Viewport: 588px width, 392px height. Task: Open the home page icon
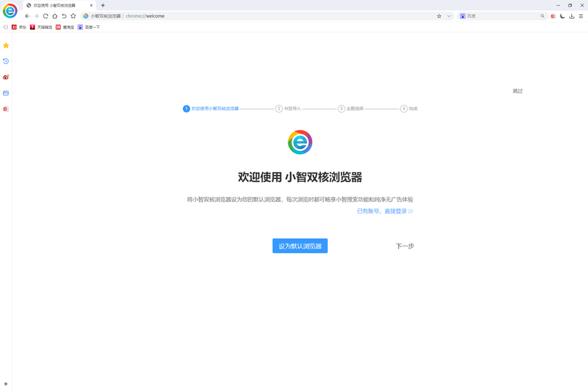click(x=55, y=16)
